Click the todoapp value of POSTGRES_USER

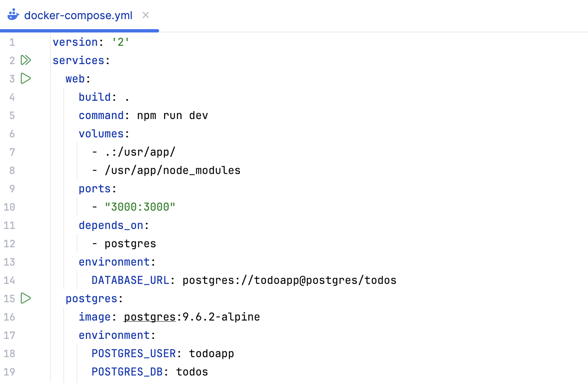point(212,353)
